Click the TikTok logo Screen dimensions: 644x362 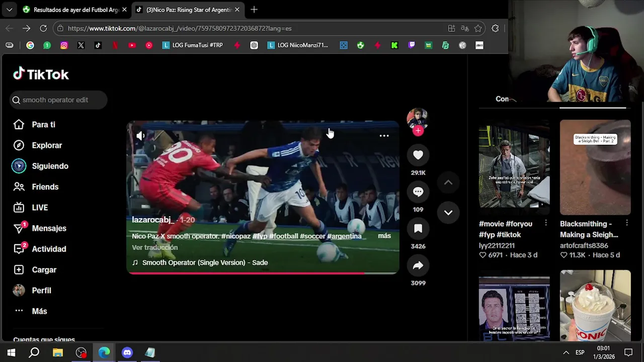[41, 74]
